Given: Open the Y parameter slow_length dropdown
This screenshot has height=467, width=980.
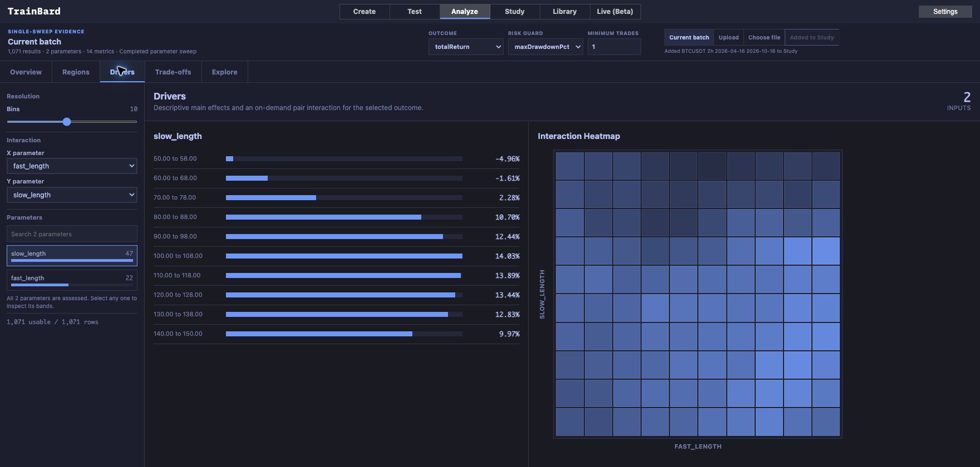Looking at the screenshot, I should [x=72, y=195].
